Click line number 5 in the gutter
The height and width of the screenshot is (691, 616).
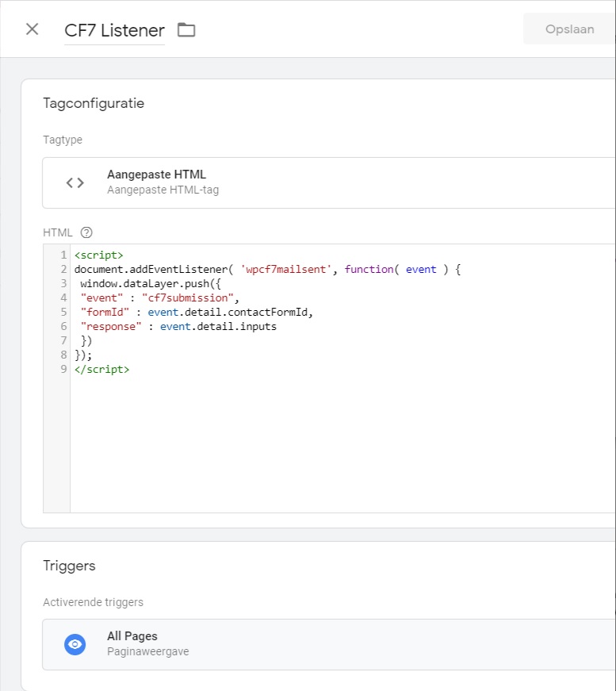click(x=64, y=312)
